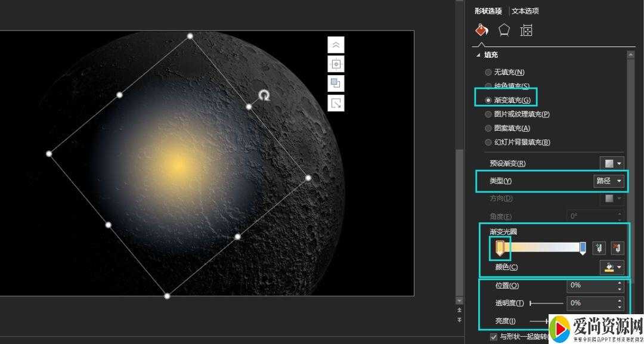
Task: Click the double-chevron collapse icon on the slide
Action: (336, 45)
